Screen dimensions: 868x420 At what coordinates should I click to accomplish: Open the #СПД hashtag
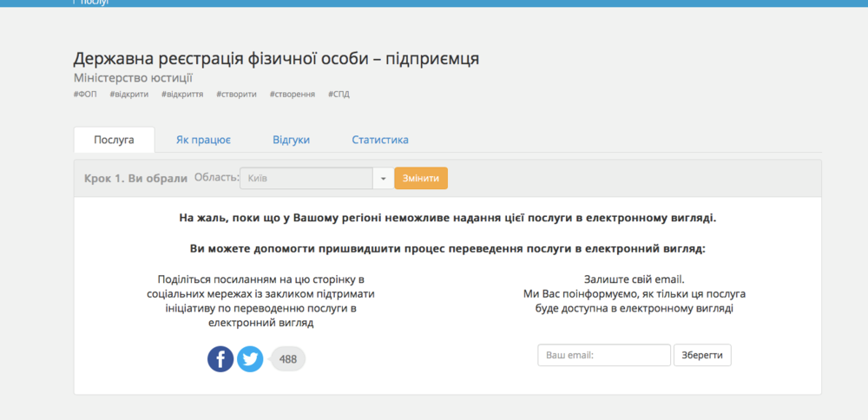[339, 94]
